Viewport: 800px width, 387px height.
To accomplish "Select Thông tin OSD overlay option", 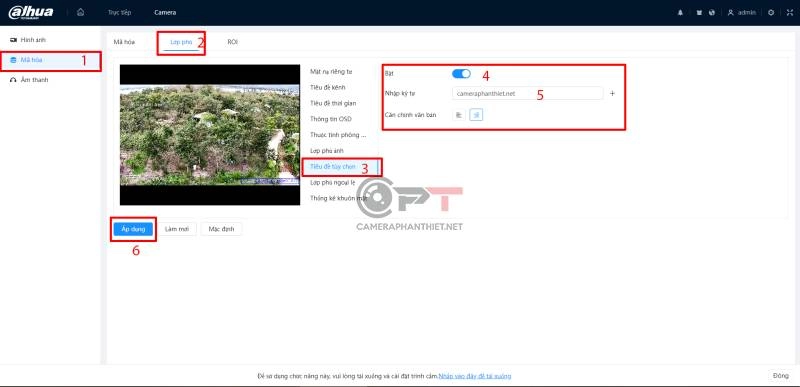I will click(331, 119).
